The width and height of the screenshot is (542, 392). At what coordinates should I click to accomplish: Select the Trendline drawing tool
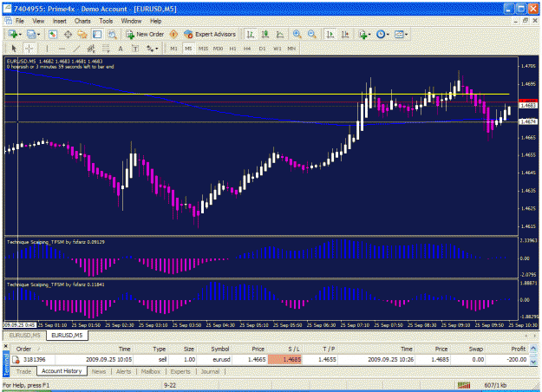(76, 49)
